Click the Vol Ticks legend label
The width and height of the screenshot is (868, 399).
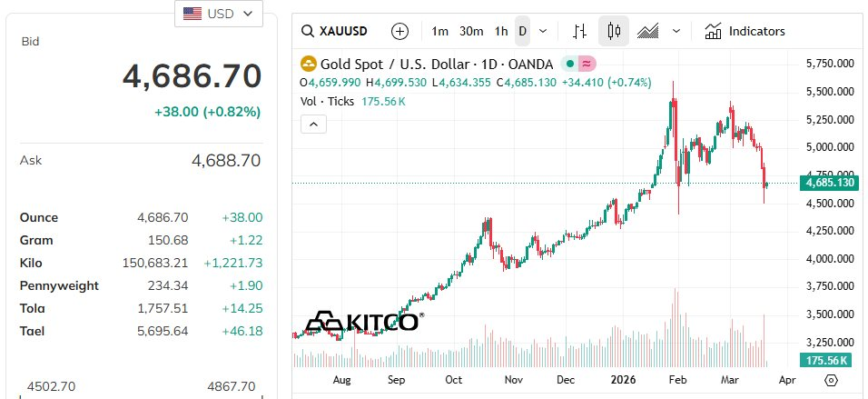[328, 101]
